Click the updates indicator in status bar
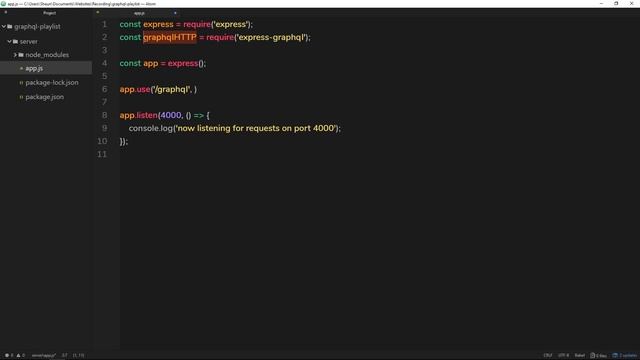This screenshot has width=640, height=360. (624, 356)
